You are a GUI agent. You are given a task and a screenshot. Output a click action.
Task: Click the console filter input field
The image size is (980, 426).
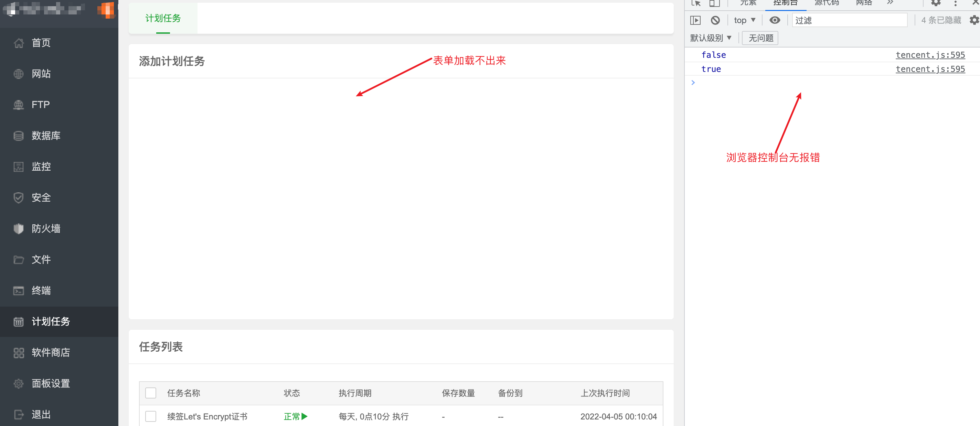[x=849, y=20]
